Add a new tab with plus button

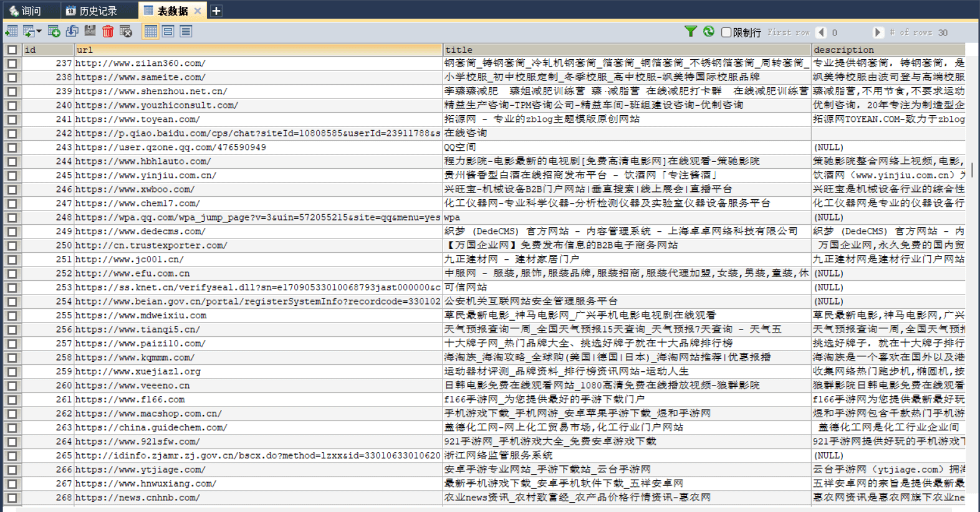pyautogui.click(x=216, y=11)
